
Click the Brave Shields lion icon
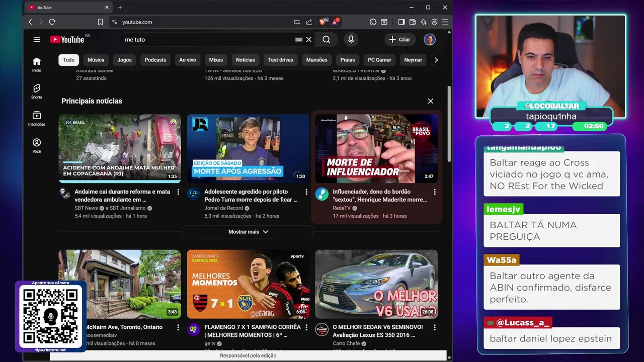tap(323, 22)
